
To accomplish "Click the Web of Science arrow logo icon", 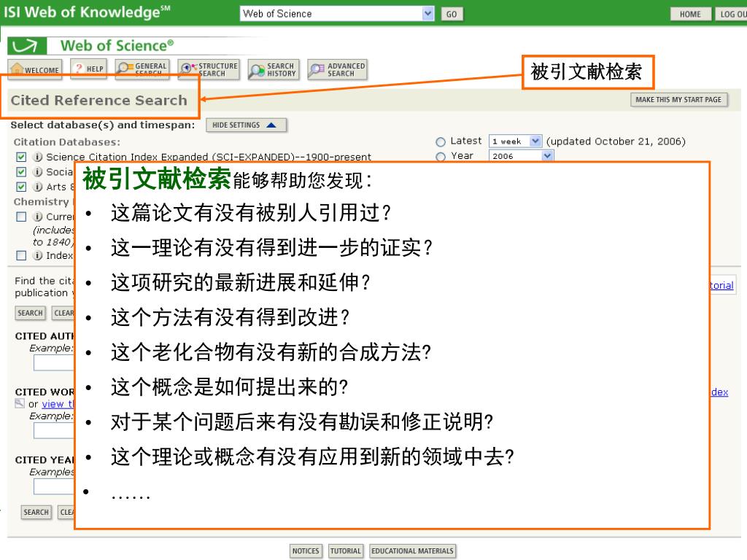I will click(x=27, y=46).
